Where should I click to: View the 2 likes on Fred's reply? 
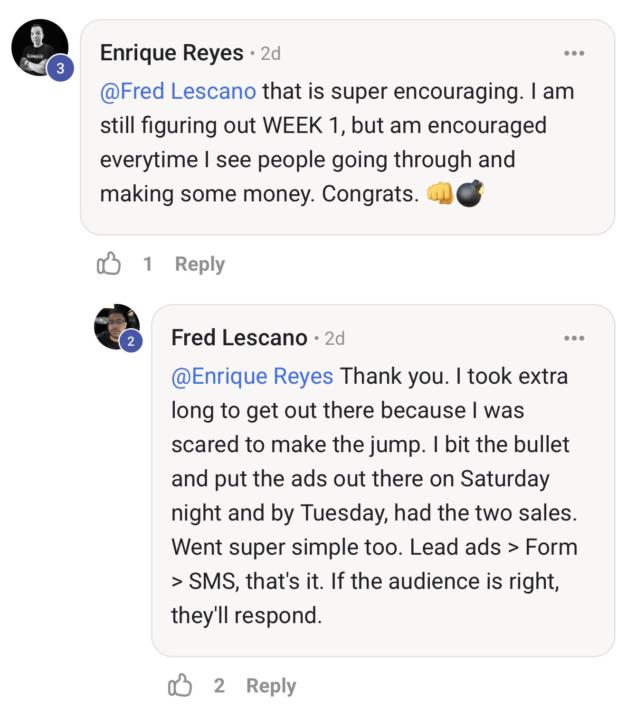[219, 685]
